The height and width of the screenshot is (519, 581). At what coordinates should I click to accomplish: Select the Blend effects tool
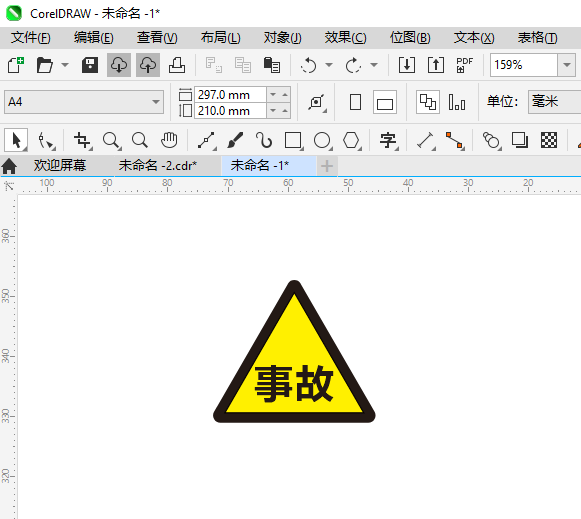click(491, 140)
